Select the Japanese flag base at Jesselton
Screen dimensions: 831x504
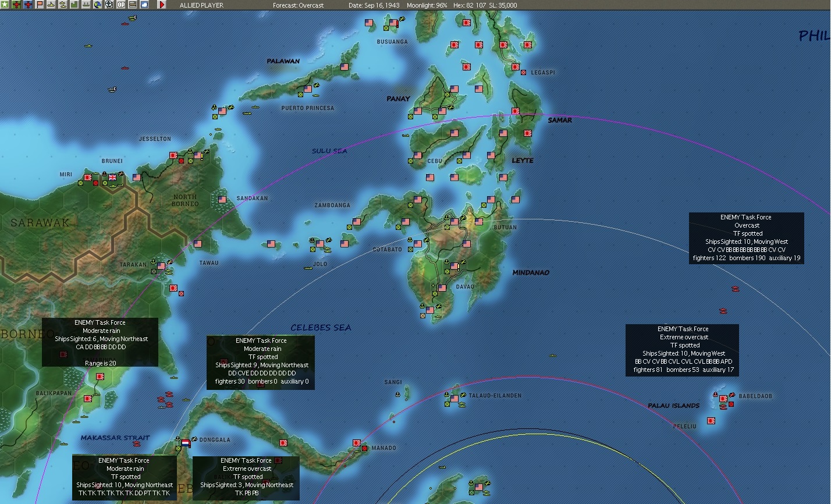[x=173, y=155]
